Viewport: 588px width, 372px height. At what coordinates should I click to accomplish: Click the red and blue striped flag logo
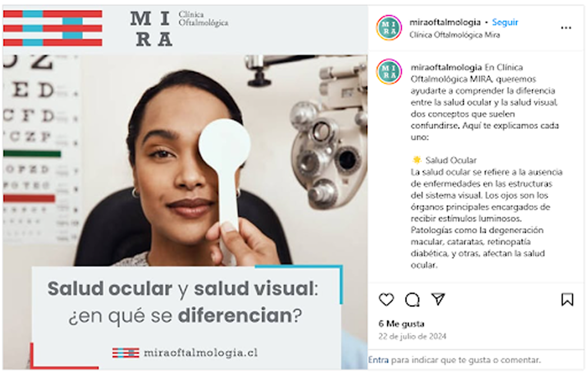coord(52,28)
